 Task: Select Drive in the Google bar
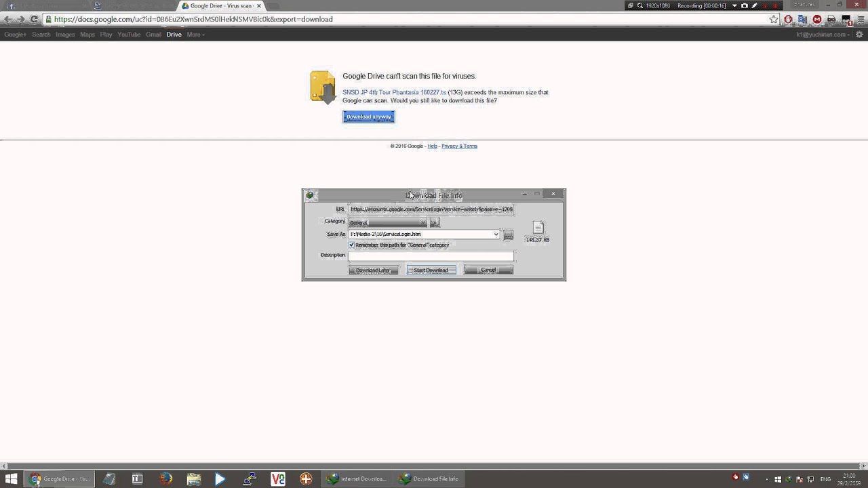point(174,35)
